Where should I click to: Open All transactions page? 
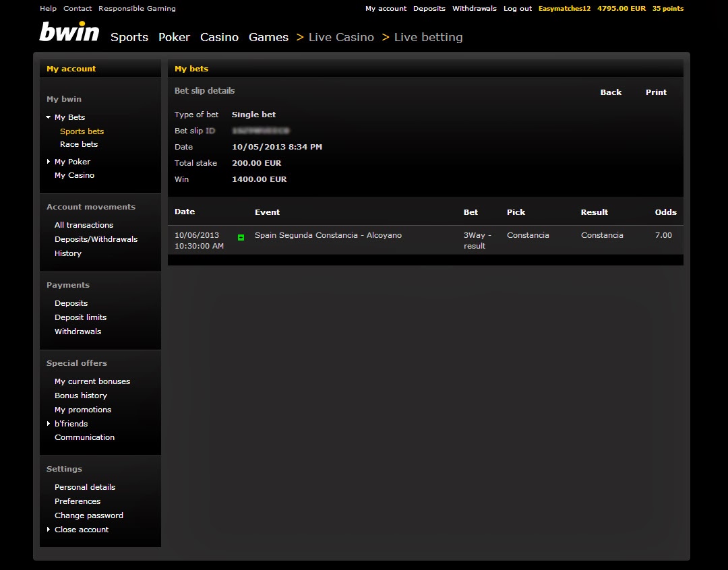point(84,225)
